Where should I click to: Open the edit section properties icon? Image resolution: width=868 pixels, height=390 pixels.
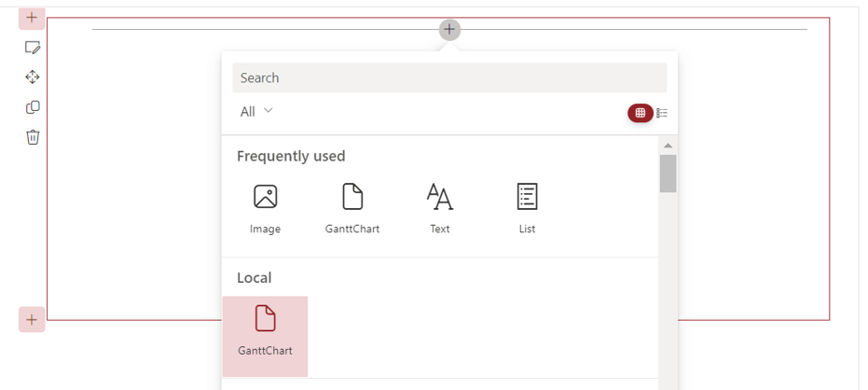pos(33,48)
